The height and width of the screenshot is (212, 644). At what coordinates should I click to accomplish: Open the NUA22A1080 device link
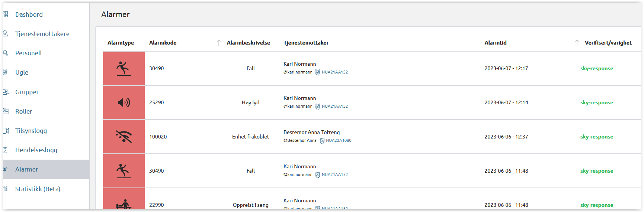click(339, 141)
